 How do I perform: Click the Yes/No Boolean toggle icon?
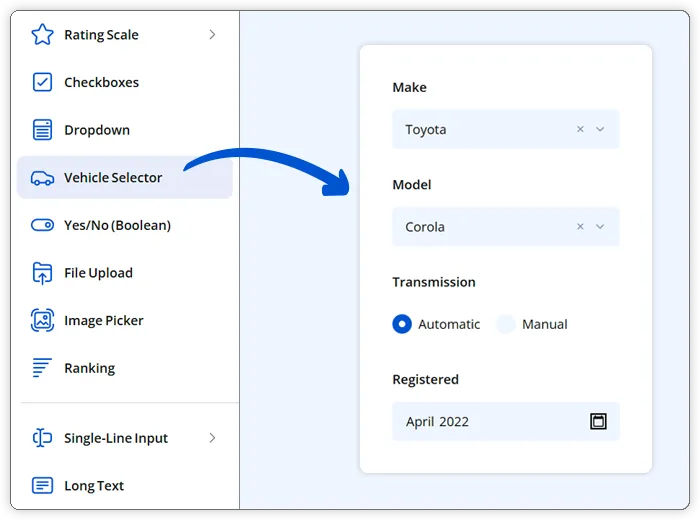click(x=42, y=225)
